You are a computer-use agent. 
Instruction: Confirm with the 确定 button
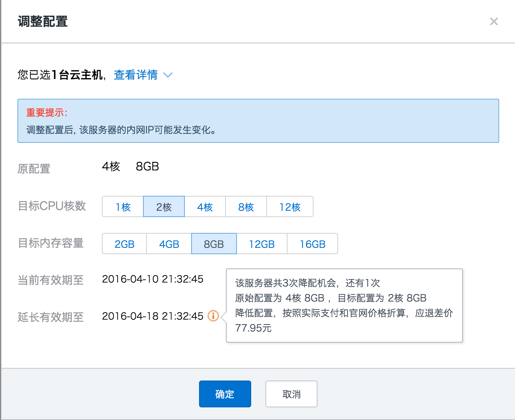click(225, 394)
